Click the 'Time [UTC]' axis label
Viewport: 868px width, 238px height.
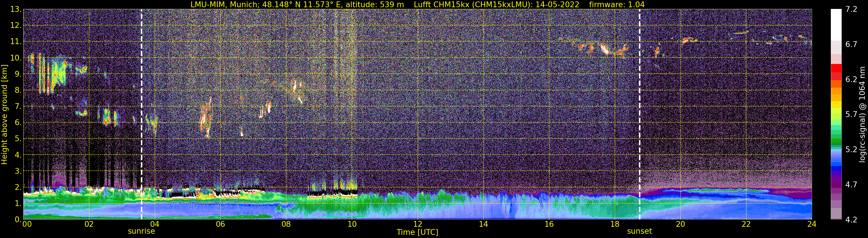[417, 232]
